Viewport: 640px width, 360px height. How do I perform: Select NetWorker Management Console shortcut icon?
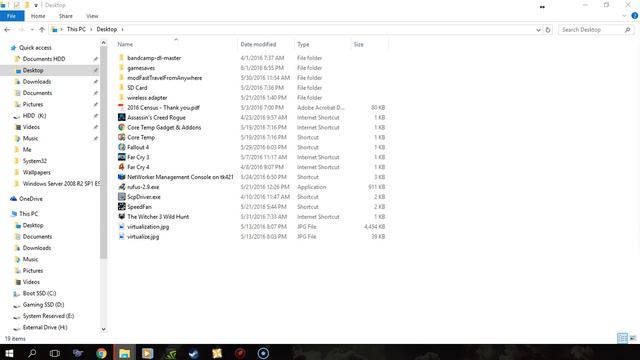121,177
